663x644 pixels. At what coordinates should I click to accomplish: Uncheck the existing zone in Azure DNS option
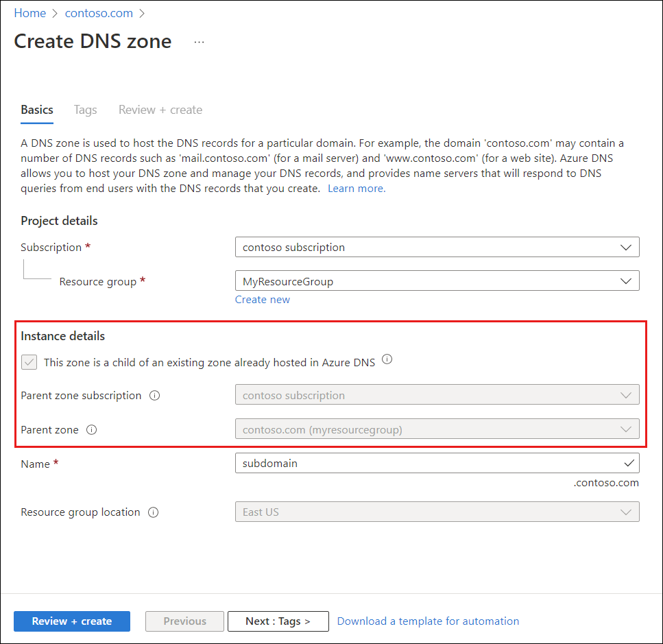coord(29,361)
